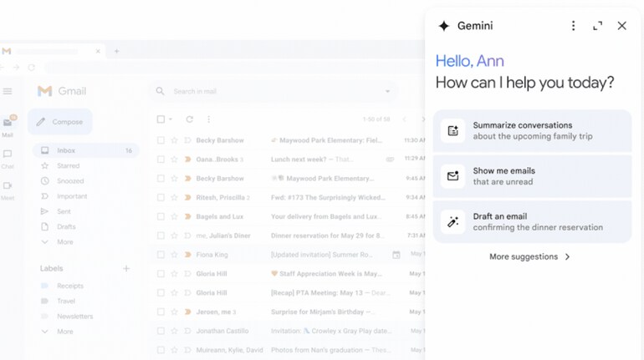Viewport: 644px width, 360px height.
Task: Open the Gmail main menu hamburger
Action: [8, 91]
